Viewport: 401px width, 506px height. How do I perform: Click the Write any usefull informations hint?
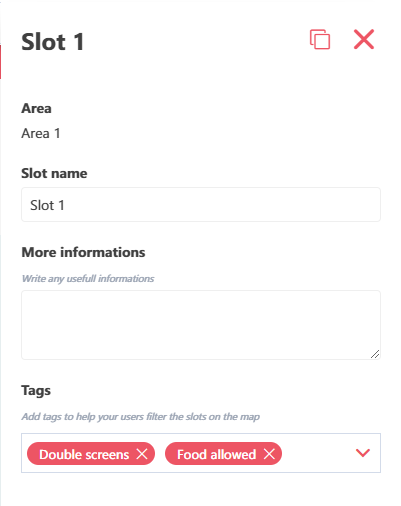[x=88, y=279]
